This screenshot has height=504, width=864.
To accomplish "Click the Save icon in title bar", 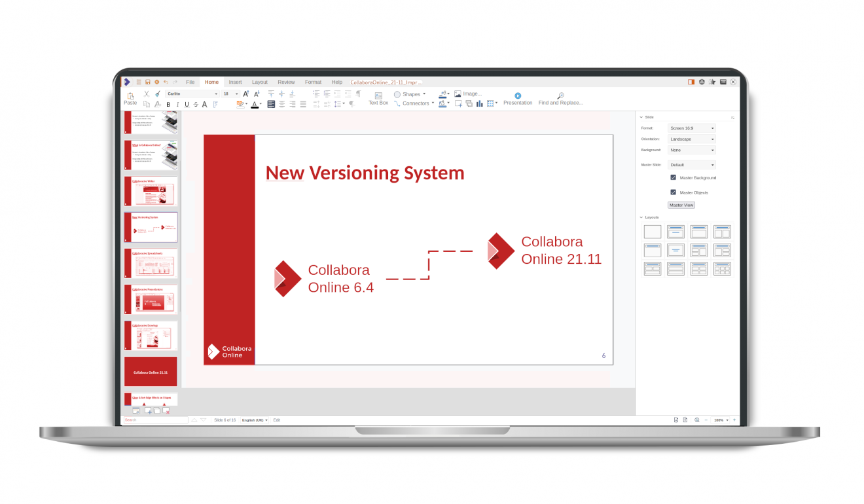I will click(x=148, y=82).
